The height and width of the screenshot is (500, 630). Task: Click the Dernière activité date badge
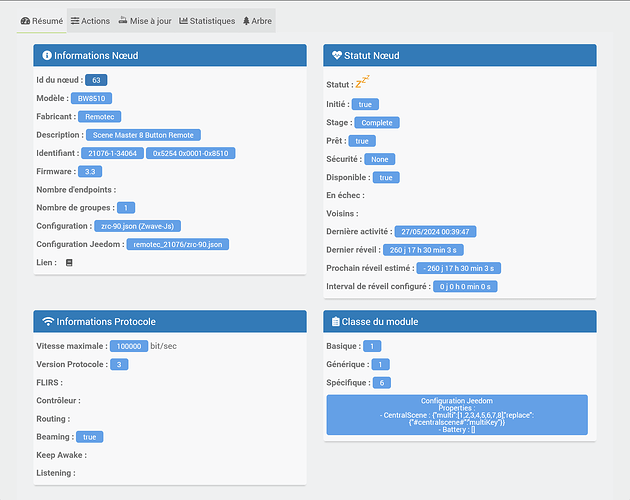coord(435,231)
